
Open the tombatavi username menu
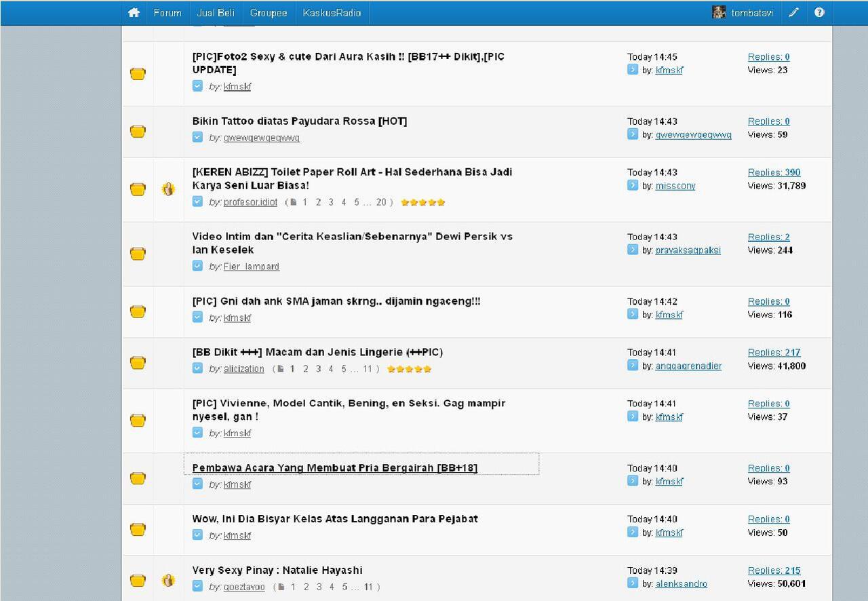pos(752,13)
